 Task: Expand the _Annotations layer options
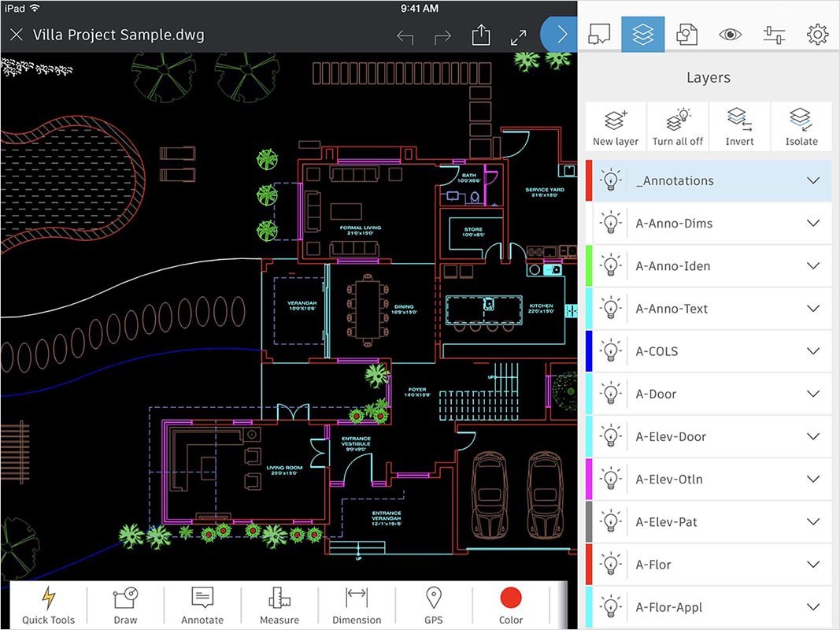(813, 180)
